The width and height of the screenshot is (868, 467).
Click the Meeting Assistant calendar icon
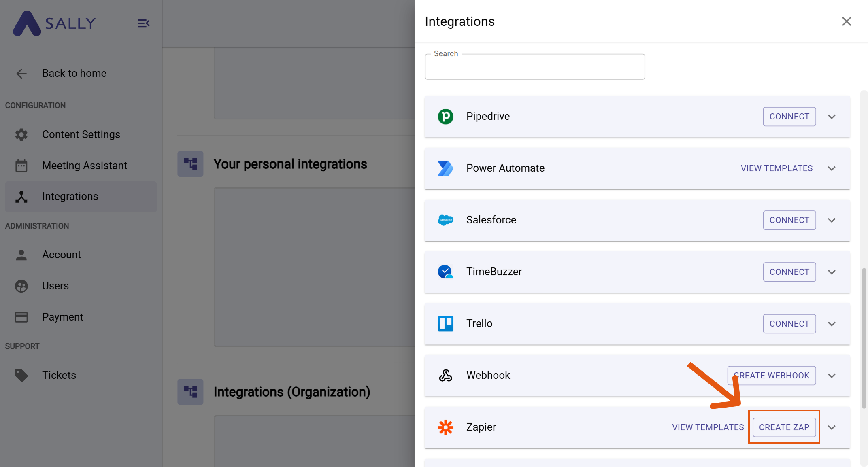[21, 166]
